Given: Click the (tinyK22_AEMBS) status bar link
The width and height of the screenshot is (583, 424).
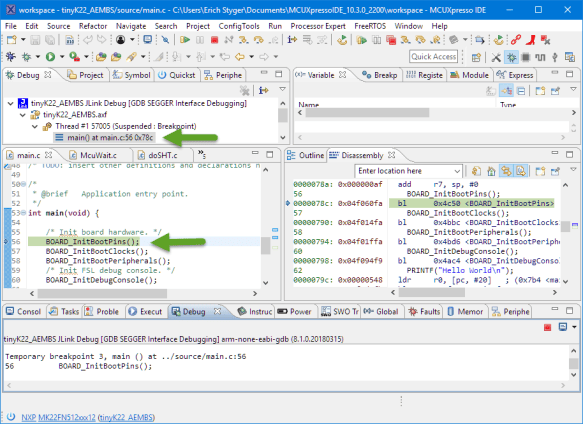Looking at the screenshot, I should click(x=126, y=417).
